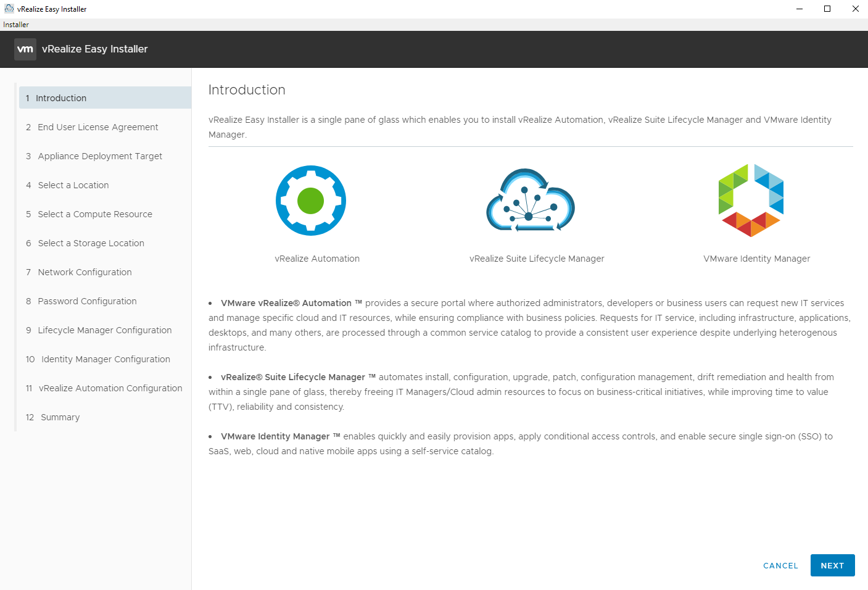Select step 1 Introduction
This screenshot has height=590, width=868.
[x=105, y=98]
